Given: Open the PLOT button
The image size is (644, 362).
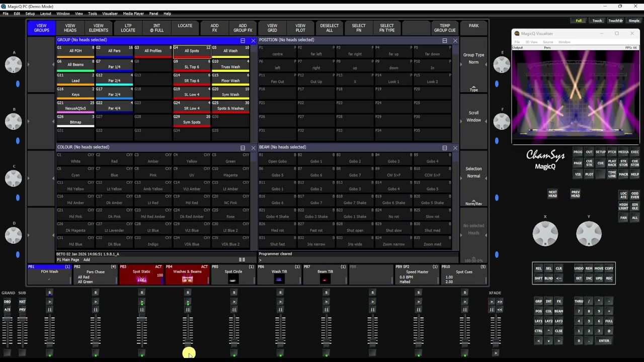Looking at the screenshot, I should (589, 174).
